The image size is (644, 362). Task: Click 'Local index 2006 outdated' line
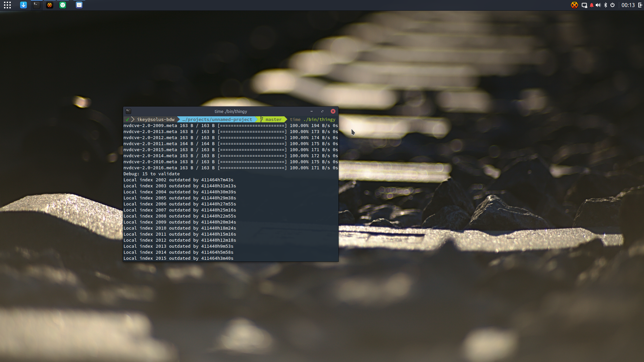pos(180,204)
